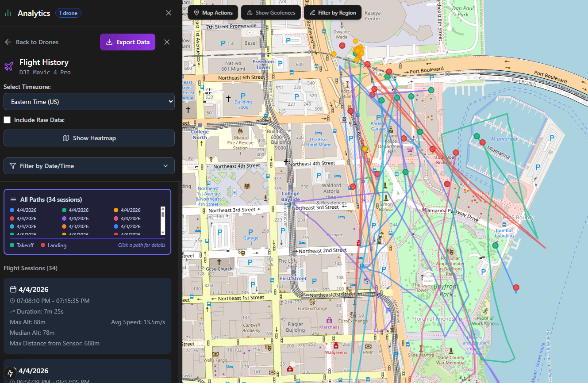Toggle the Show Geofences button

[x=271, y=13]
